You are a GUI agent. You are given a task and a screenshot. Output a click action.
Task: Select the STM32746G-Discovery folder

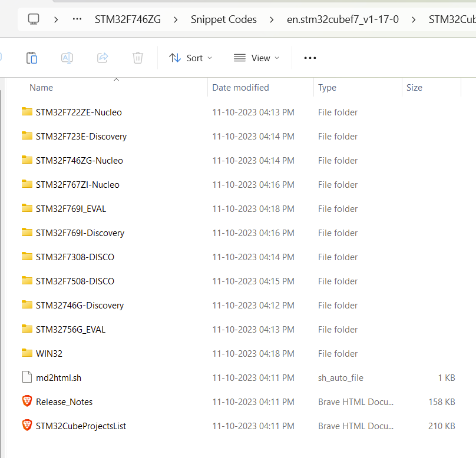80,305
